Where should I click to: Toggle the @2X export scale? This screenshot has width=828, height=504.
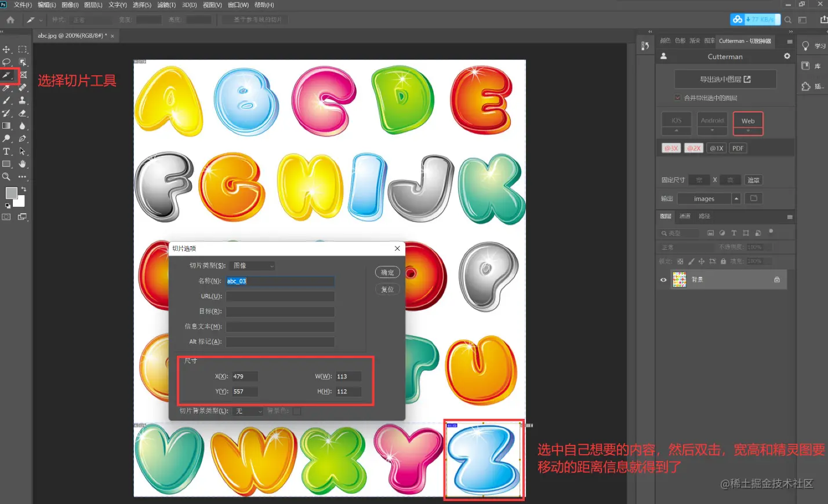click(x=693, y=148)
